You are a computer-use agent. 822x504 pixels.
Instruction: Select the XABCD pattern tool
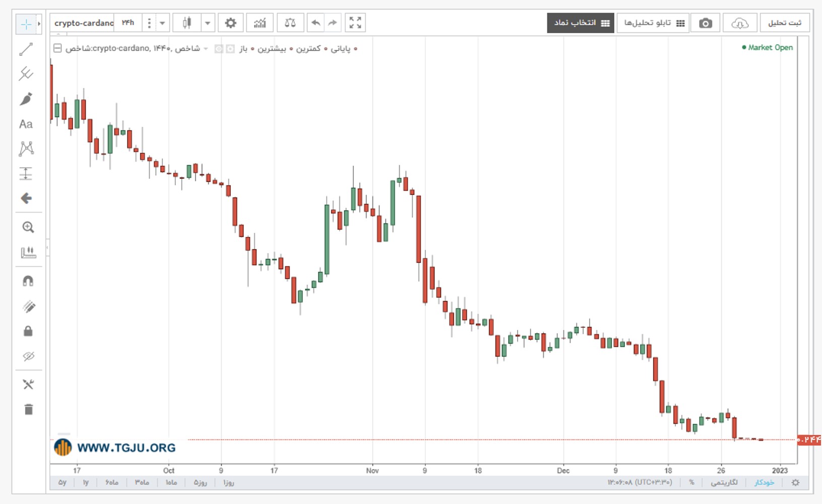click(26, 148)
